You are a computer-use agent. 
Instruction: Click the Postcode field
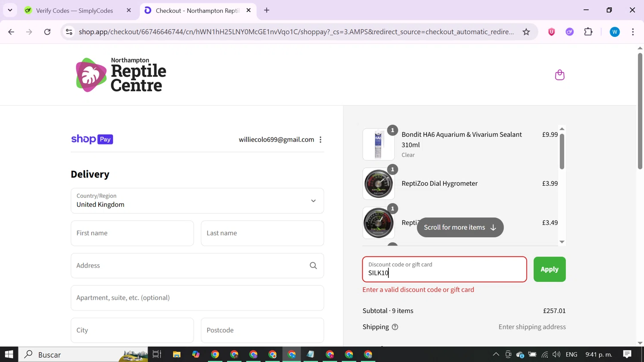click(x=262, y=330)
